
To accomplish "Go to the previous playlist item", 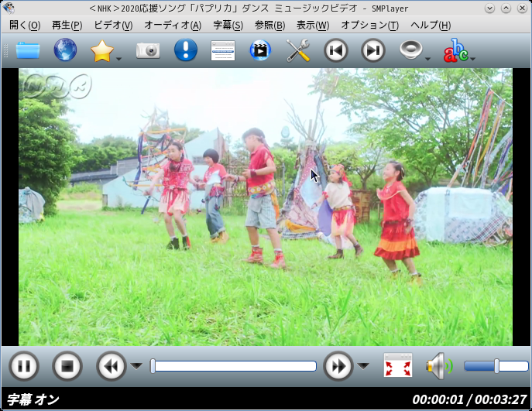I will tap(335, 50).
